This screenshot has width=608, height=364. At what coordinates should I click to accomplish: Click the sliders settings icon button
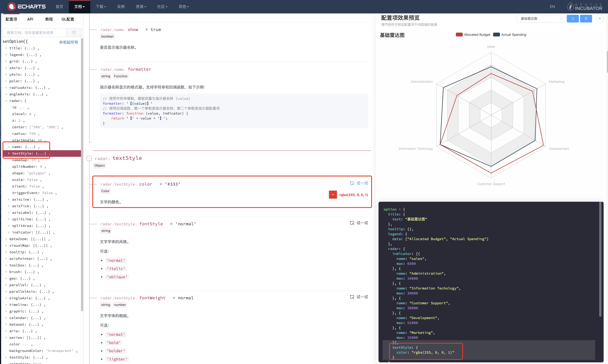coord(586,19)
